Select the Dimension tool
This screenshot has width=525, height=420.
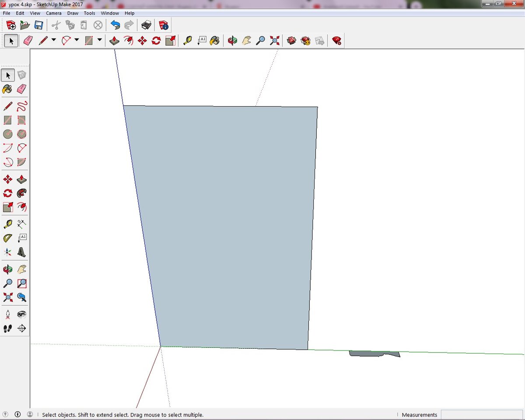[x=21, y=224]
